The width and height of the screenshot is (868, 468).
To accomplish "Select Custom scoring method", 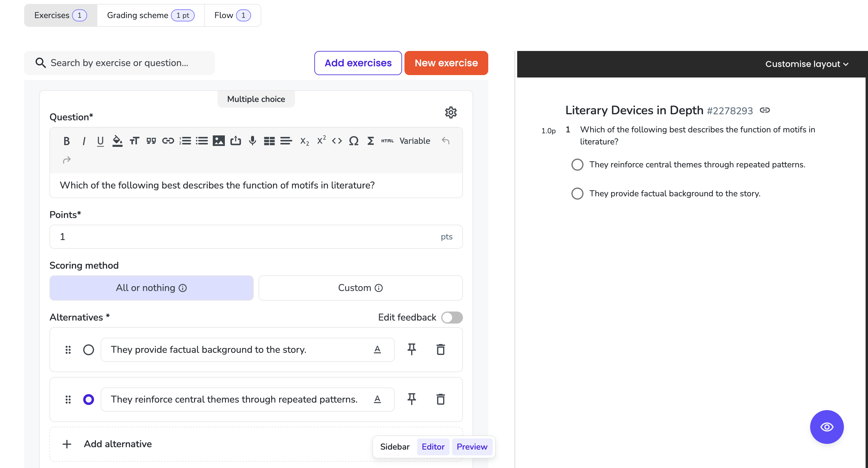I will (x=360, y=288).
